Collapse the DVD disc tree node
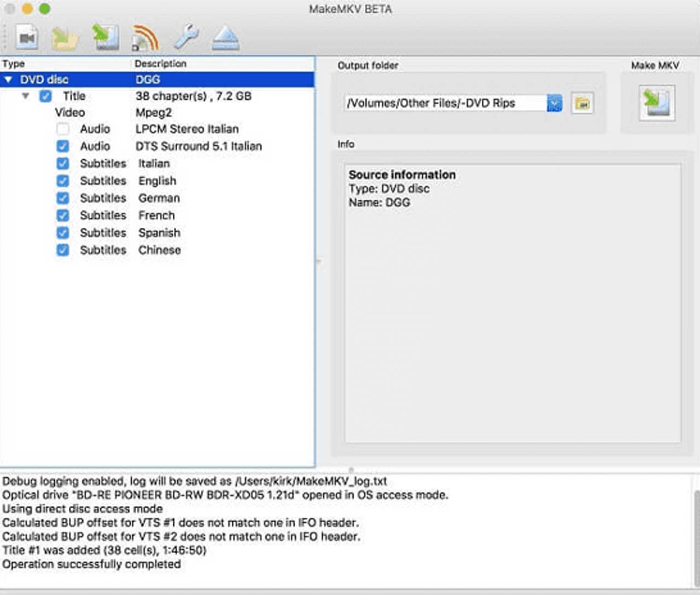 [8, 80]
